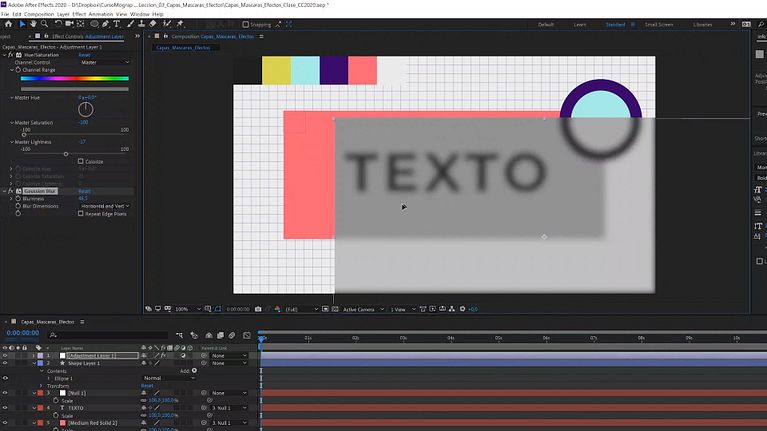Adjust the Master Lightness slider
This screenshot has width=767, height=431.
click(67, 154)
